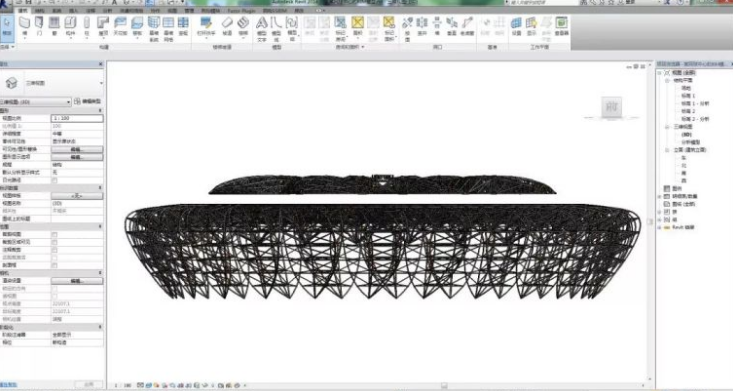Open the Level 2 view in Project Browser

point(688,111)
